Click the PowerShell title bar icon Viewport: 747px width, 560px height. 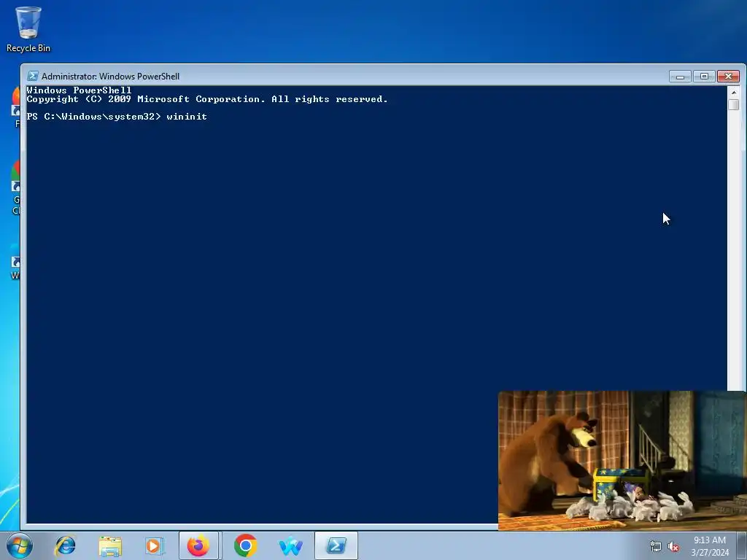coord(32,76)
